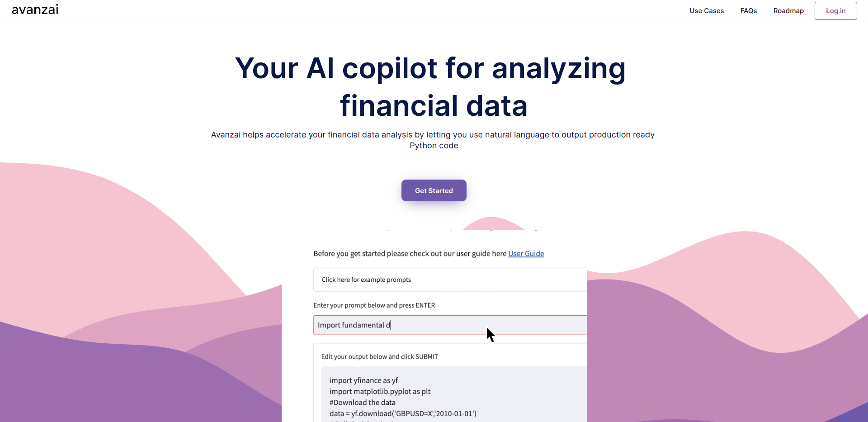Open the Roadmap page

click(x=788, y=11)
